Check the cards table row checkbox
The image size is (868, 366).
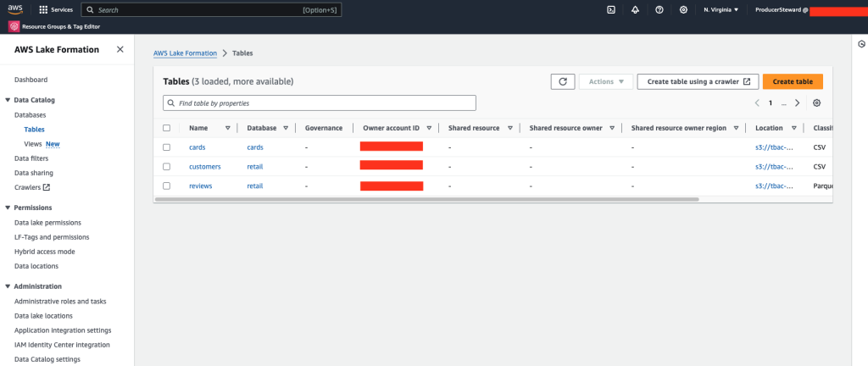[167, 147]
